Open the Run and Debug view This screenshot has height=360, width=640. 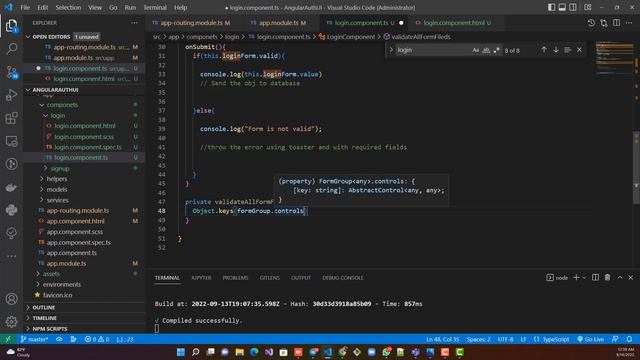[11, 95]
